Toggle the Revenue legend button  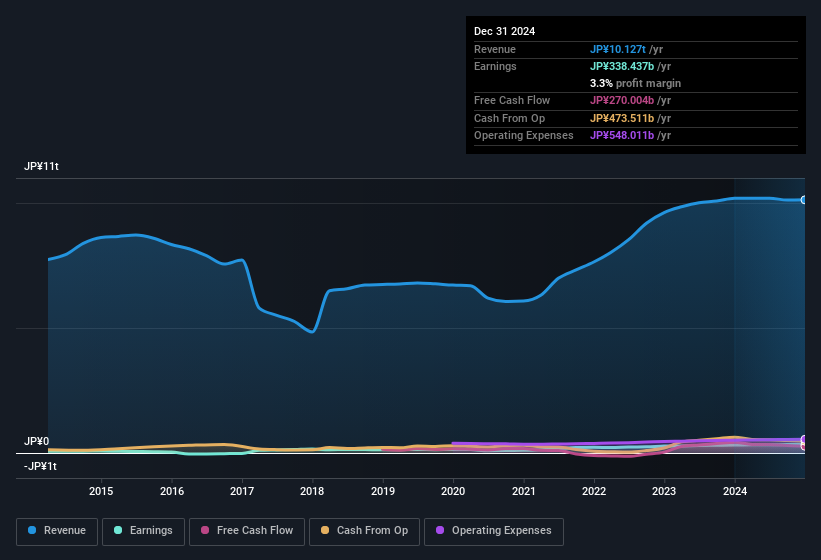click(57, 532)
